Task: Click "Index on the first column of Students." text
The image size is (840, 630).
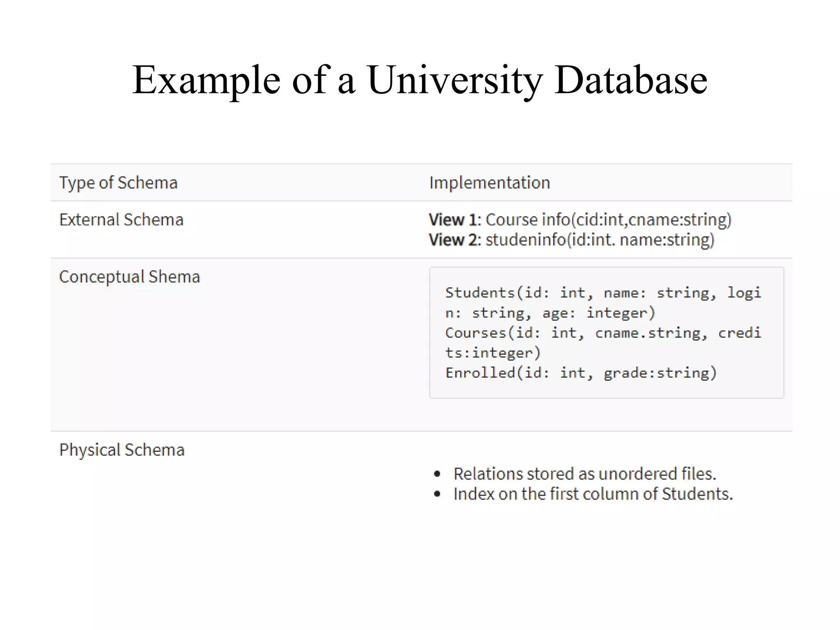Action: tap(593, 494)
